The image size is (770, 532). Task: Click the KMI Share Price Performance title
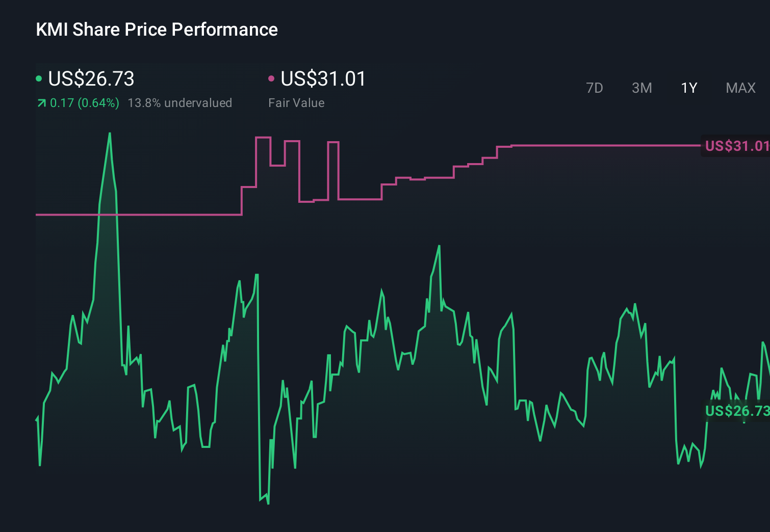[x=157, y=30]
